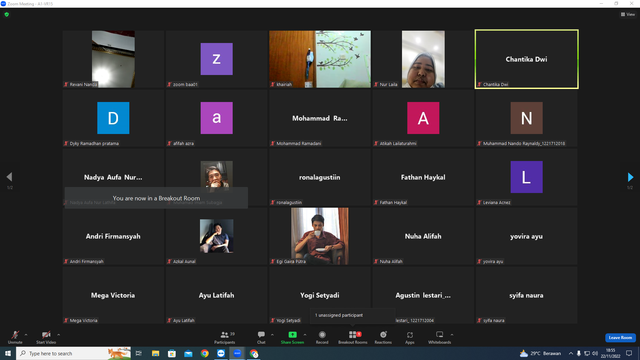Click the 'yovira ayu' name tile
Viewport: 640px width, 360px height.
[x=527, y=236]
